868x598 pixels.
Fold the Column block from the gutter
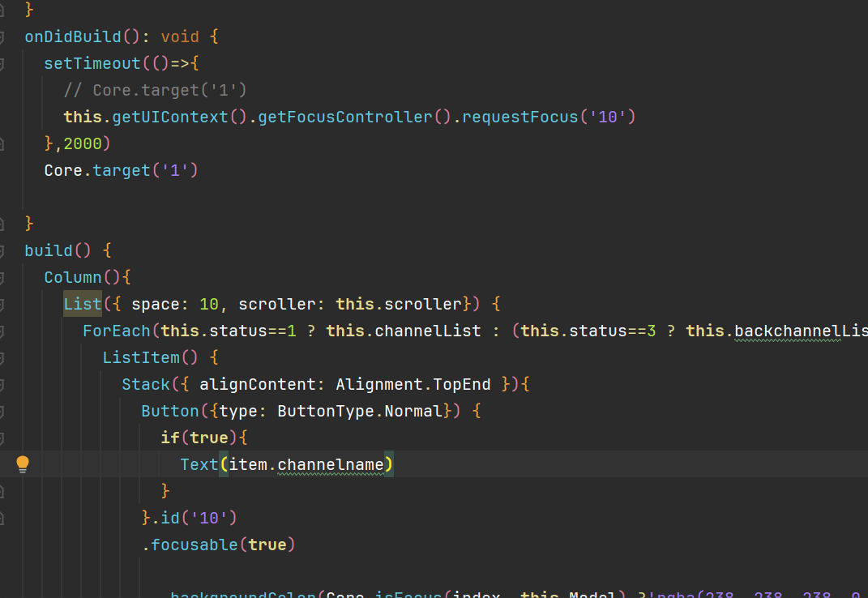click(2, 277)
